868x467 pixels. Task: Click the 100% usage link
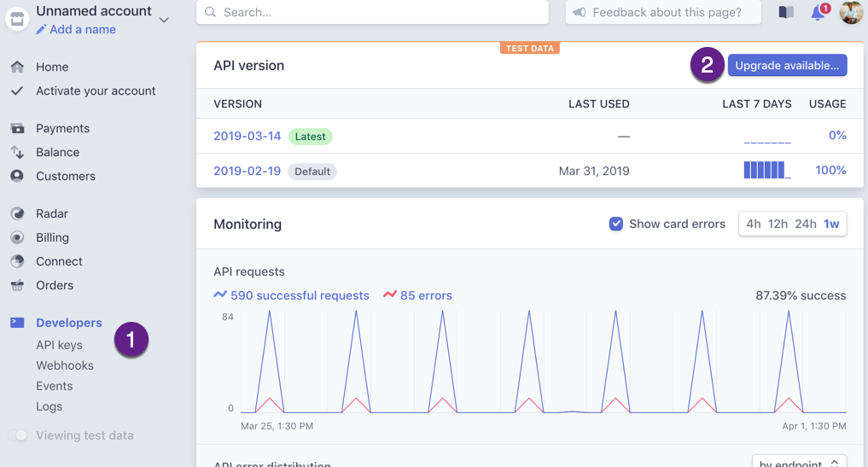click(x=830, y=170)
